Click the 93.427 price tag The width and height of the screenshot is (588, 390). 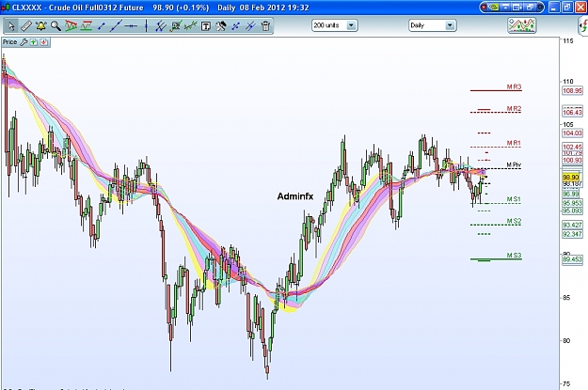tap(572, 225)
